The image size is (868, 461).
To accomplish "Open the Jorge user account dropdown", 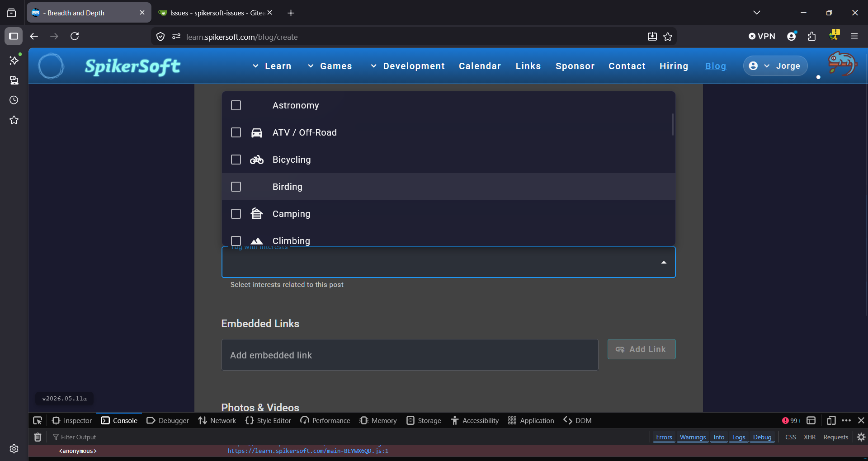I will pos(775,66).
